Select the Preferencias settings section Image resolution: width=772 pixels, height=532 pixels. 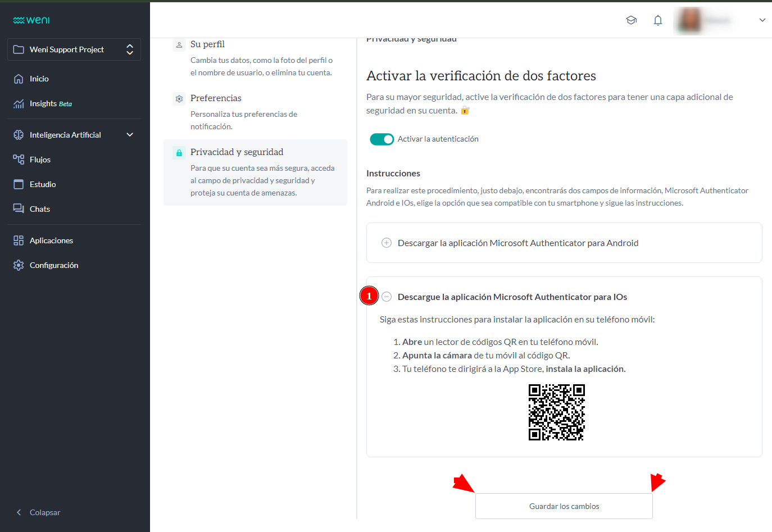[179, 98]
